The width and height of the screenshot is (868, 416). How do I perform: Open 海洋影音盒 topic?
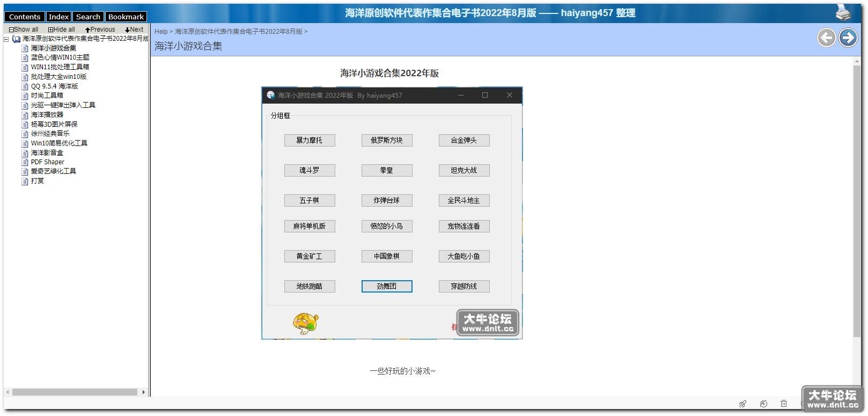point(47,153)
